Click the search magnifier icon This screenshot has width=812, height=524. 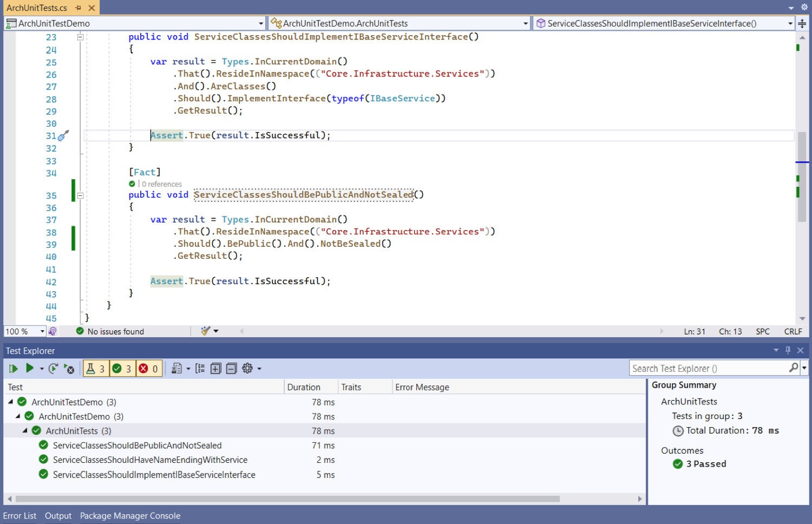click(794, 368)
